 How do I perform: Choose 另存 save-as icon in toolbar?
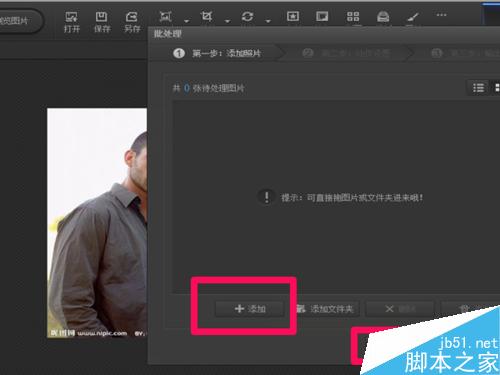[x=132, y=22]
